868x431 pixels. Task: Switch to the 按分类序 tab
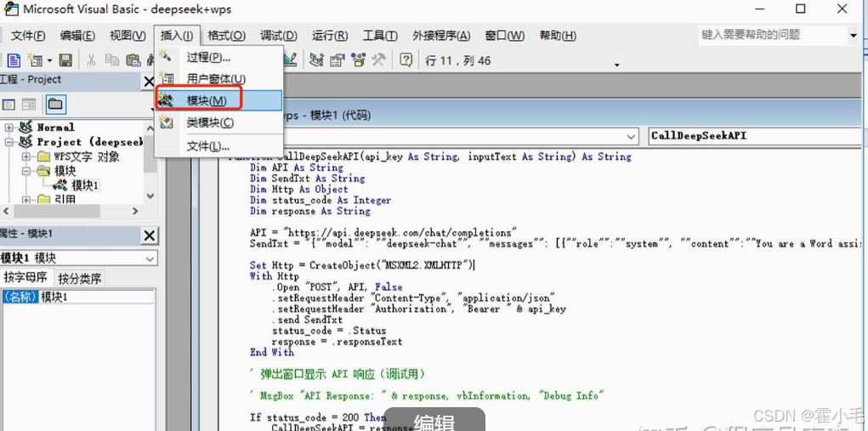[80, 278]
